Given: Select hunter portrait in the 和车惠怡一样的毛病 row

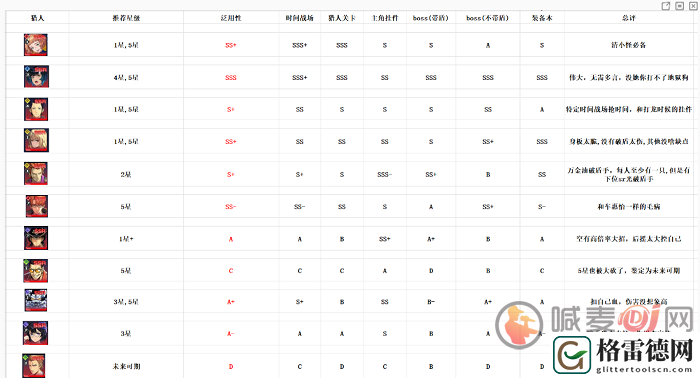Looking at the screenshot, I should coord(37,206).
